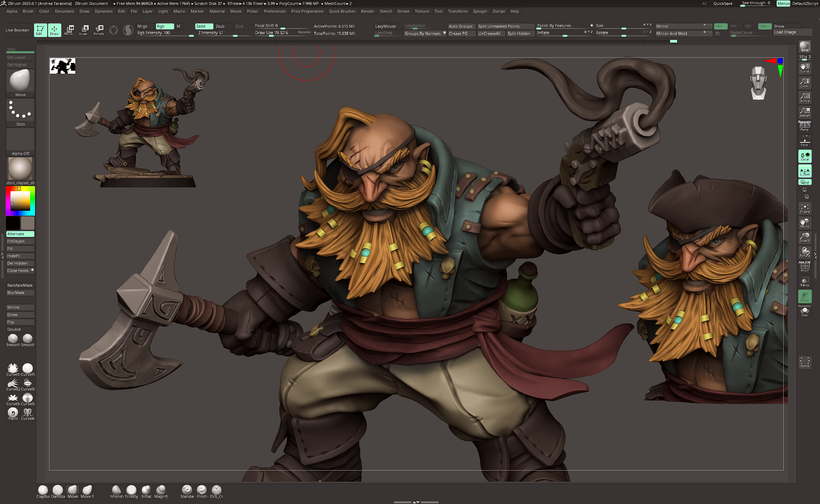Click Split Unmasked Points button
The width and height of the screenshot is (820, 504).
(x=506, y=26)
